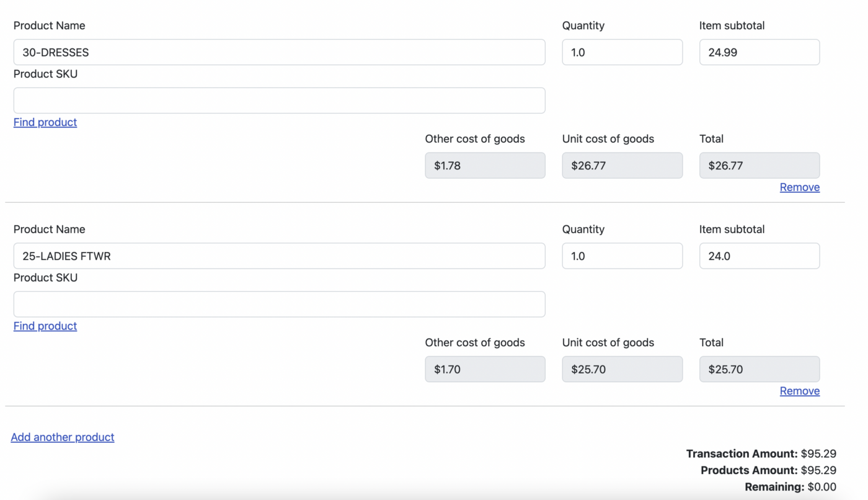868x500 pixels.
Task: Click the Total field showing $25.70
Action: coord(759,368)
